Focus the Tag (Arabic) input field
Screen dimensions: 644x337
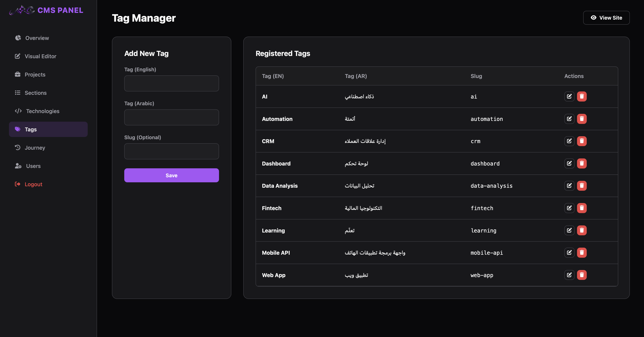tap(171, 117)
